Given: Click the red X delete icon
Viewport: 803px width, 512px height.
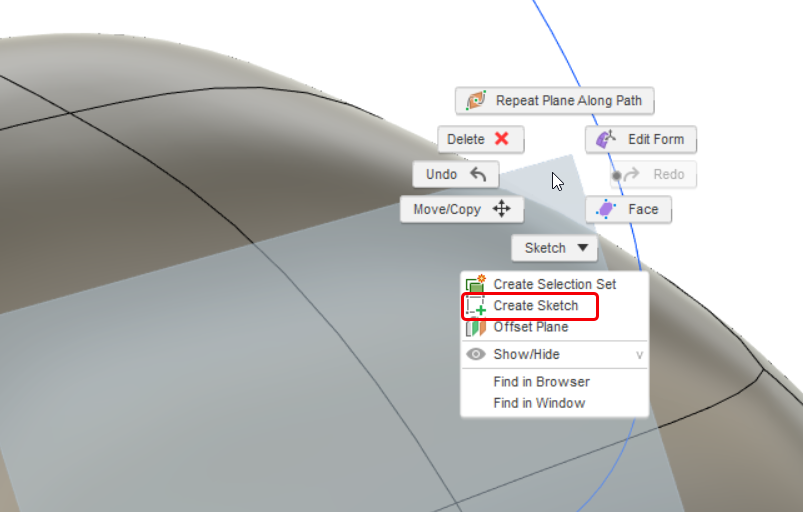Looking at the screenshot, I should pos(502,139).
